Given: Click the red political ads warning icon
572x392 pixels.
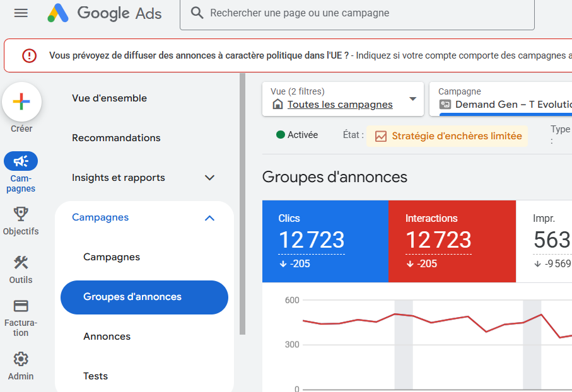Looking at the screenshot, I should pyautogui.click(x=29, y=55).
